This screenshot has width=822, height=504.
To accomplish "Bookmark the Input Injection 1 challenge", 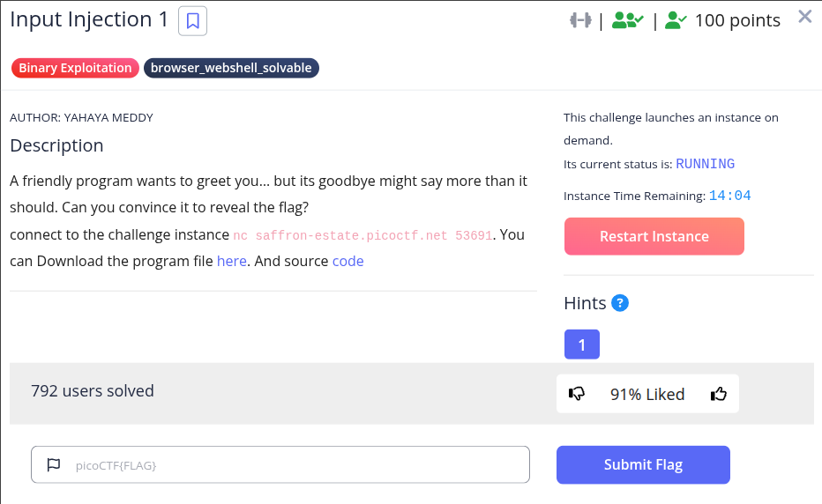I will 192,21.
